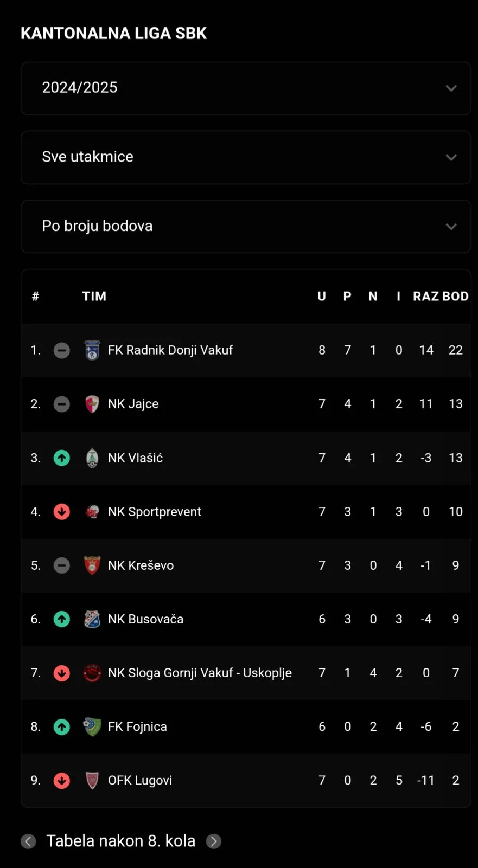
Task: Click NK Jajce club crest icon
Action: click(x=92, y=404)
